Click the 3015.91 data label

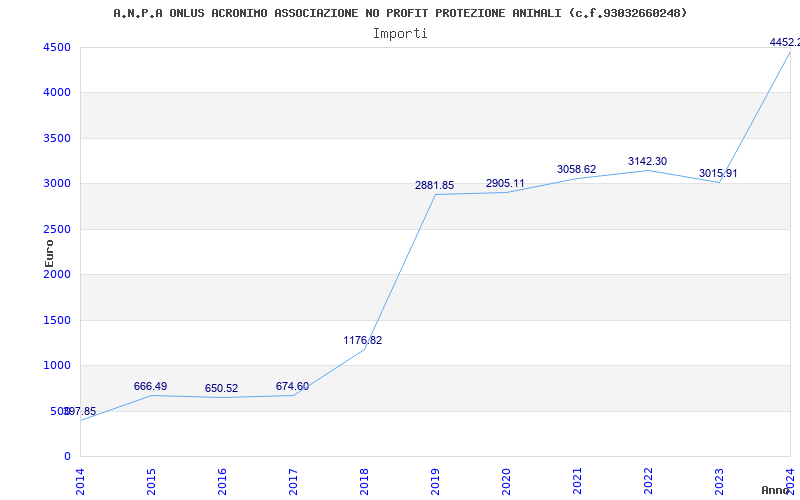tap(718, 173)
